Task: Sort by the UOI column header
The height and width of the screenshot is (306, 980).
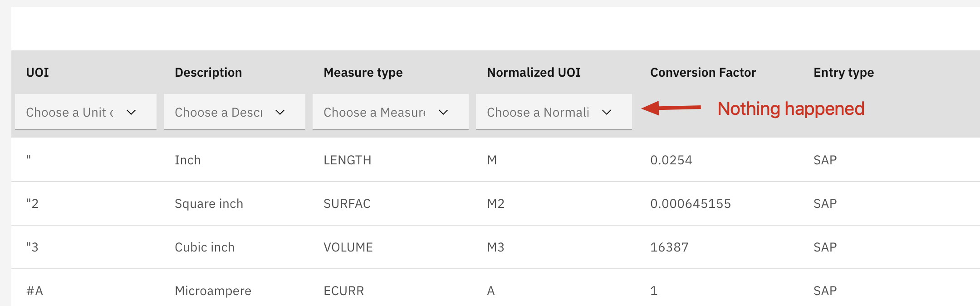Action: (x=36, y=72)
